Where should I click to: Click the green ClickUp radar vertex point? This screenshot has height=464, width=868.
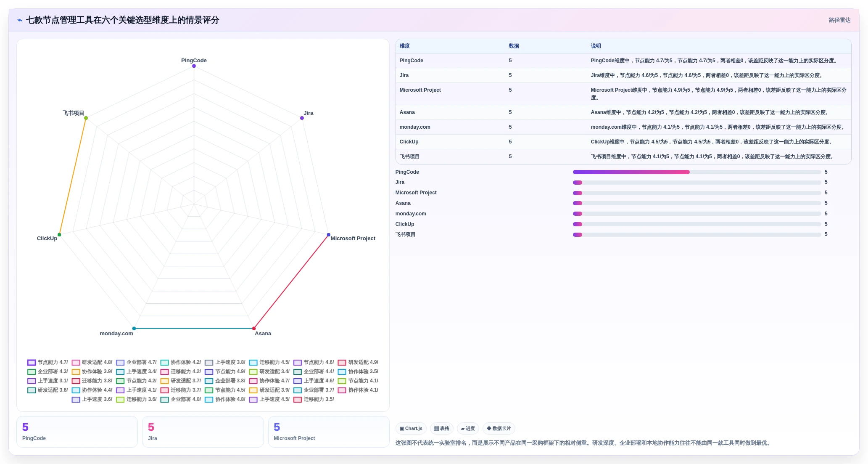pyautogui.click(x=59, y=235)
